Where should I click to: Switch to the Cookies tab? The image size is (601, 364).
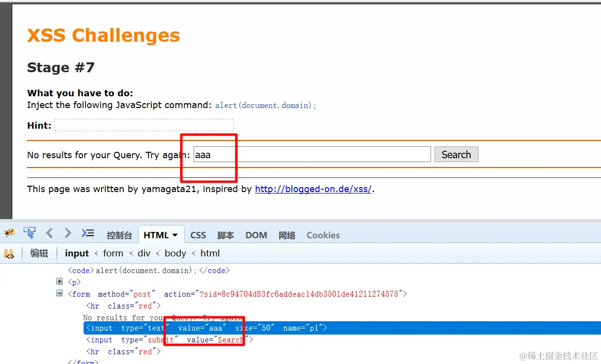tap(323, 235)
